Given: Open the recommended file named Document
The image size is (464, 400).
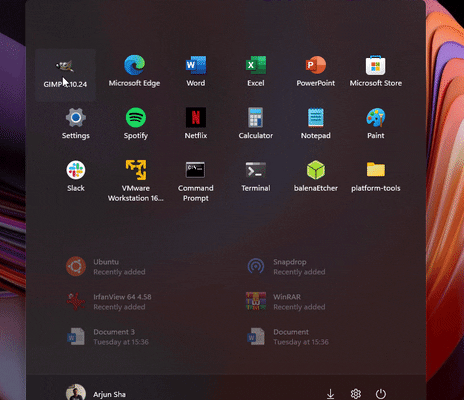Looking at the screenshot, I should tap(287, 337).
